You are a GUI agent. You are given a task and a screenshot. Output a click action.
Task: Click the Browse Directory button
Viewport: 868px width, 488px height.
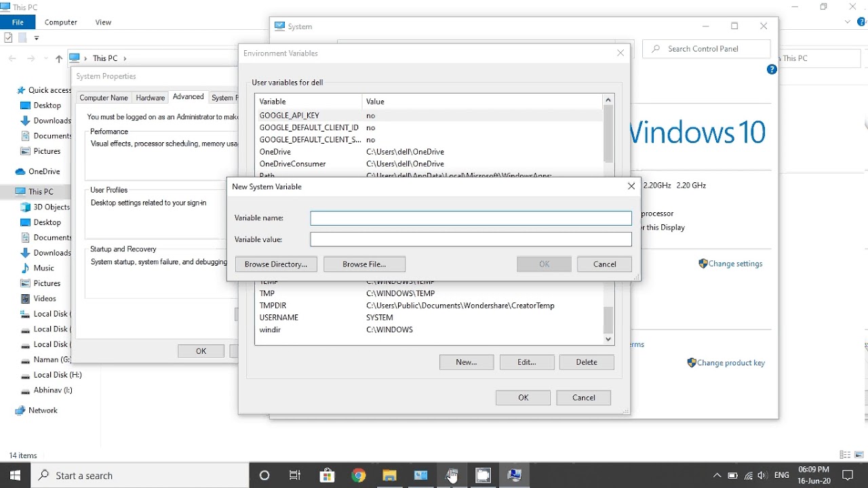[276, 264]
